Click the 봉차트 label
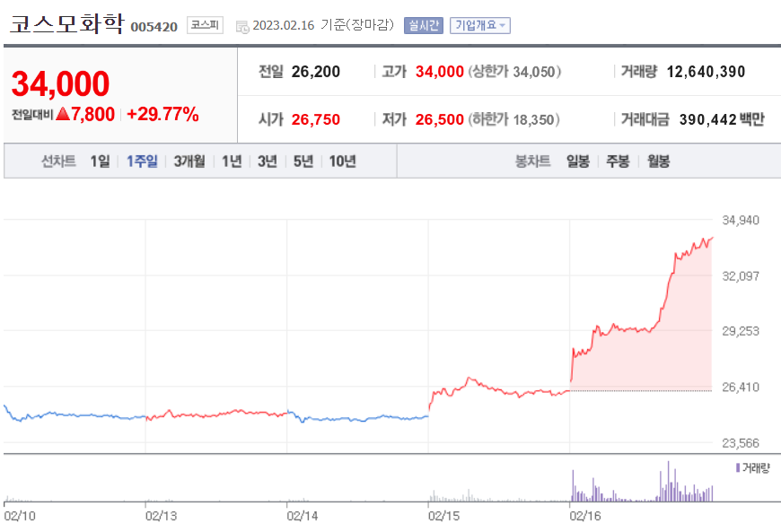 [532, 161]
